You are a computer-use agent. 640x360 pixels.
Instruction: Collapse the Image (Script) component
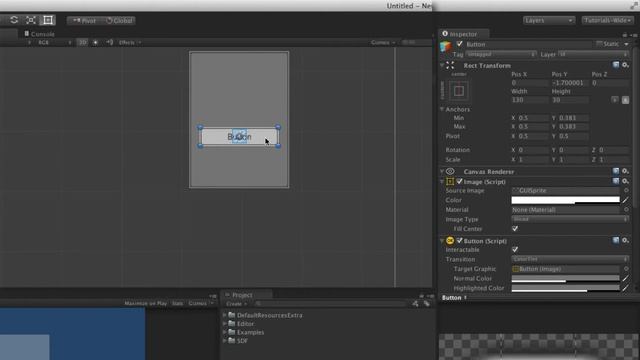point(442,181)
